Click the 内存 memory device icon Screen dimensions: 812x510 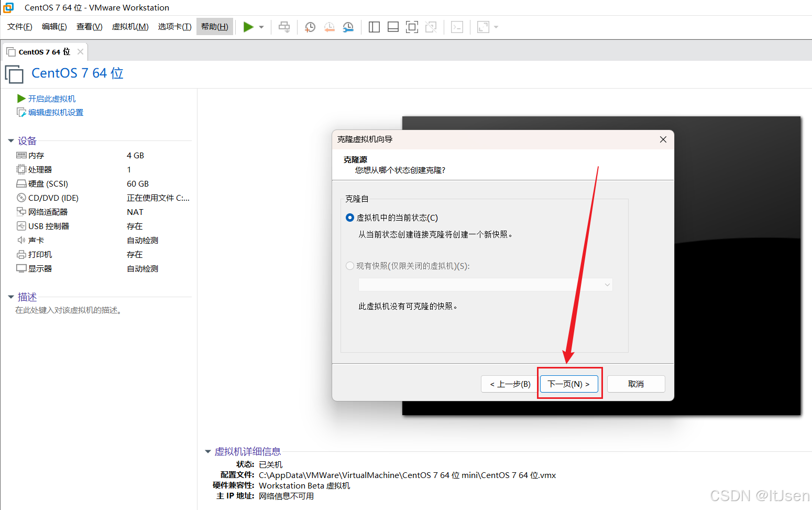[x=21, y=155]
